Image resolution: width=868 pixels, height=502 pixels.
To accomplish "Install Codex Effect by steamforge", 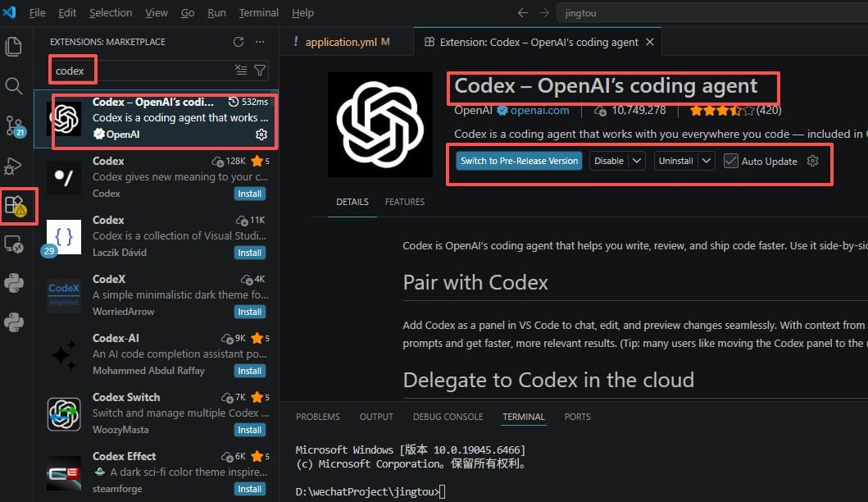I will (x=250, y=489).
